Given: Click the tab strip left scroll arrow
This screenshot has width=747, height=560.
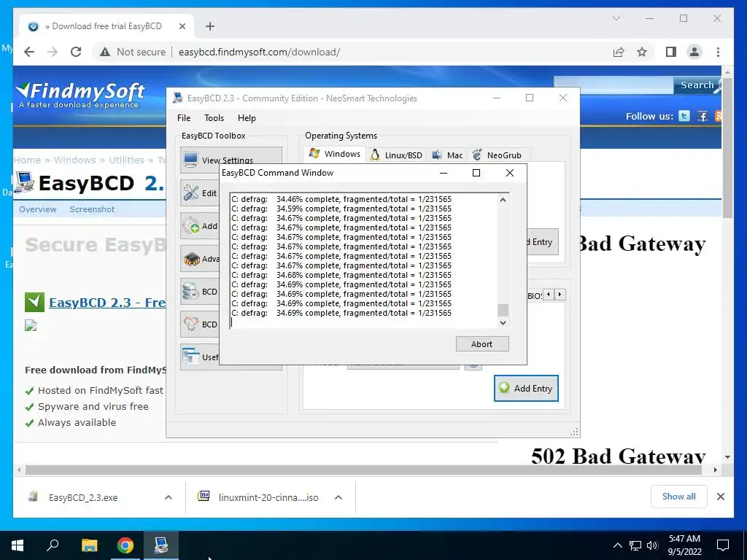Looking at the screenshot, I should tap(549, 295).
